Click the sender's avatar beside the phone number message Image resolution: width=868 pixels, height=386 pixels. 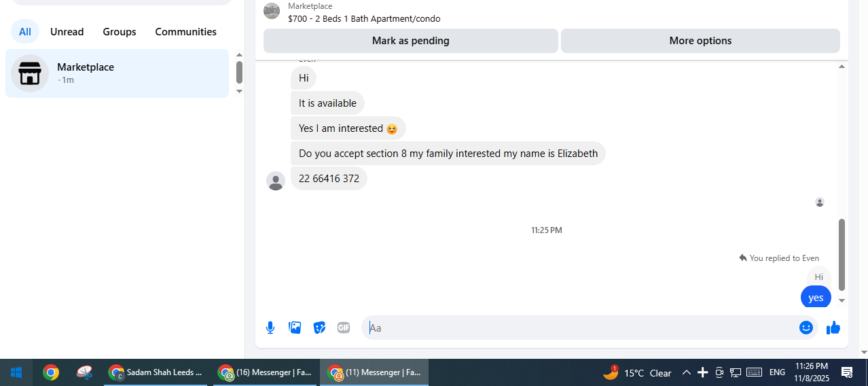click(x=276, y=181)
